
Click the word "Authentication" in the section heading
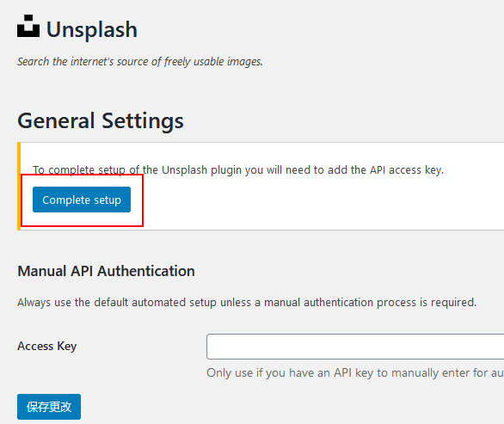pyautogui.click(x=146, y=271)
